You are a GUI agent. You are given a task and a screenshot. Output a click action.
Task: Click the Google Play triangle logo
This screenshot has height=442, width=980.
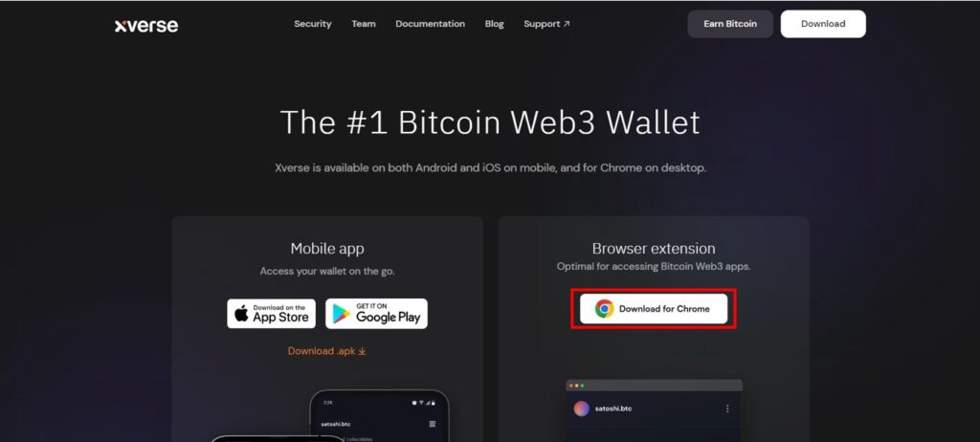click(342, 314)
